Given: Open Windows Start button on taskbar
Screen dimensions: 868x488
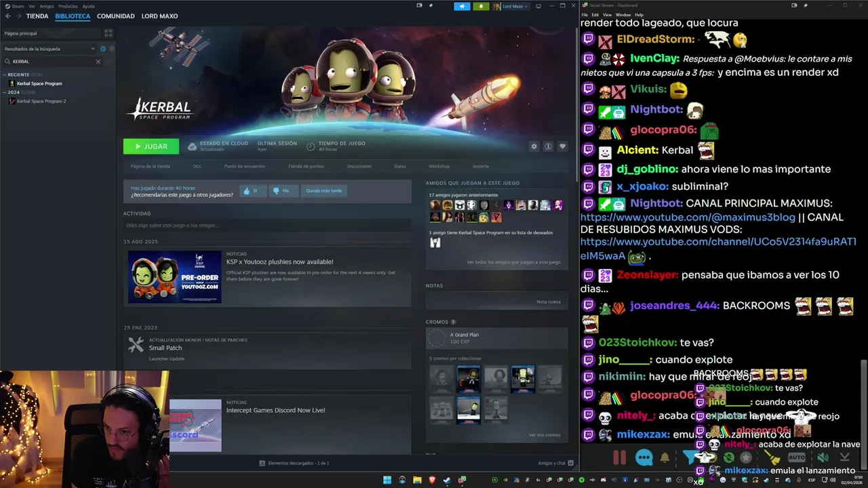Looking at the screenshot, I should point(387,480).
